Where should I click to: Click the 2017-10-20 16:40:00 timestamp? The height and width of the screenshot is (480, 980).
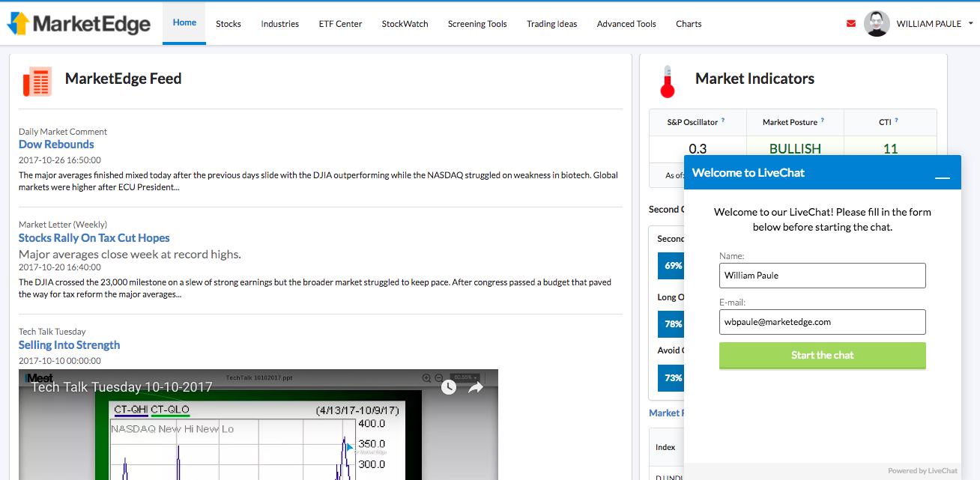point(60,267)
